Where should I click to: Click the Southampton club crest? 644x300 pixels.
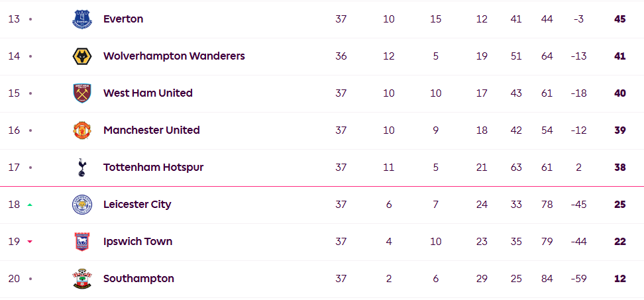[x=82, y=279]
